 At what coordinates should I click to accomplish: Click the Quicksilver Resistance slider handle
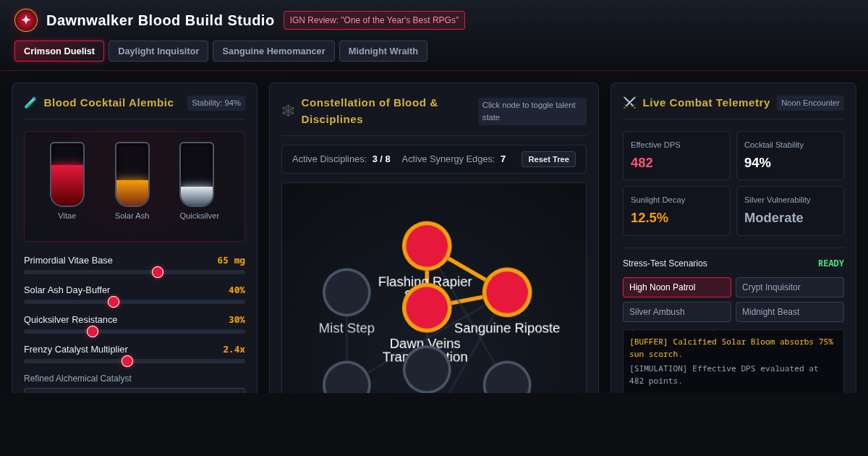pos(93,332)
